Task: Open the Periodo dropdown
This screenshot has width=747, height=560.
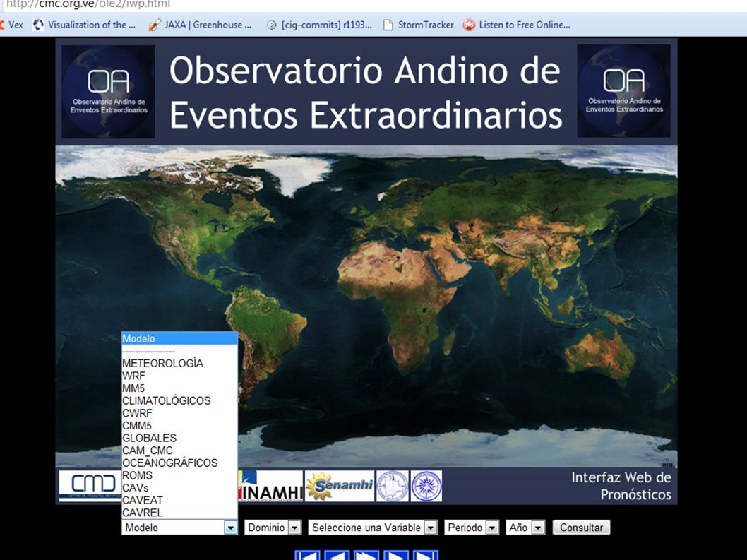Action: click(x=472, y=528)
